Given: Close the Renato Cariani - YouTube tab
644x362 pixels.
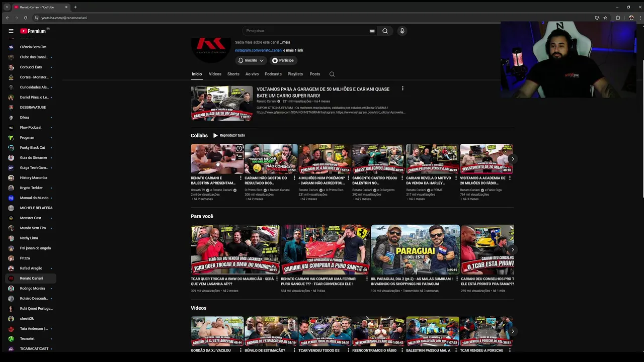Looking at the screenshot, I should pyautogui.click(x=66, y=7).
